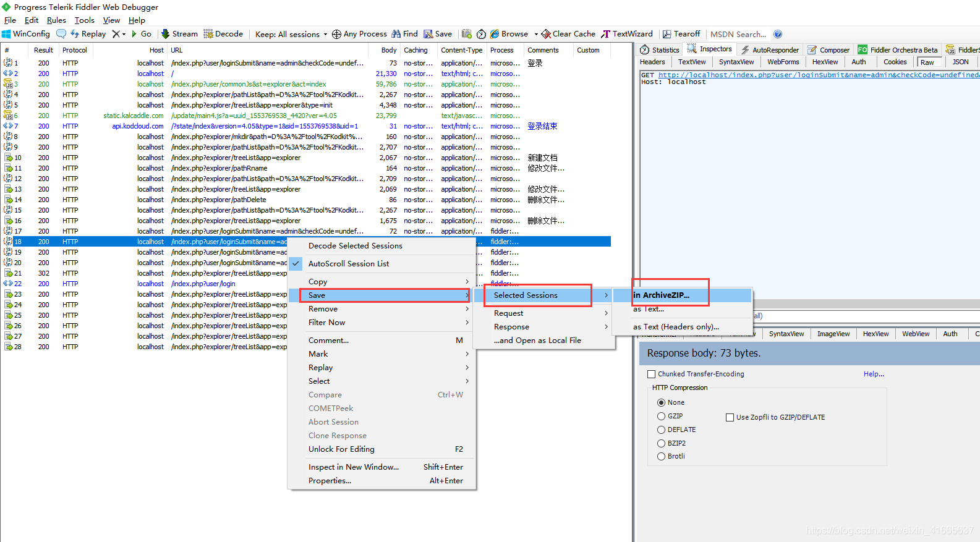Expand Response submenu

[x=544, y=326]
